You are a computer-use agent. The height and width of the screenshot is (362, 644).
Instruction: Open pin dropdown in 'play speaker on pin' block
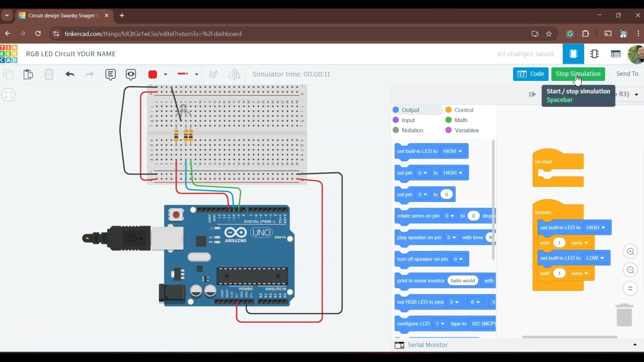[x=452, y=238]
